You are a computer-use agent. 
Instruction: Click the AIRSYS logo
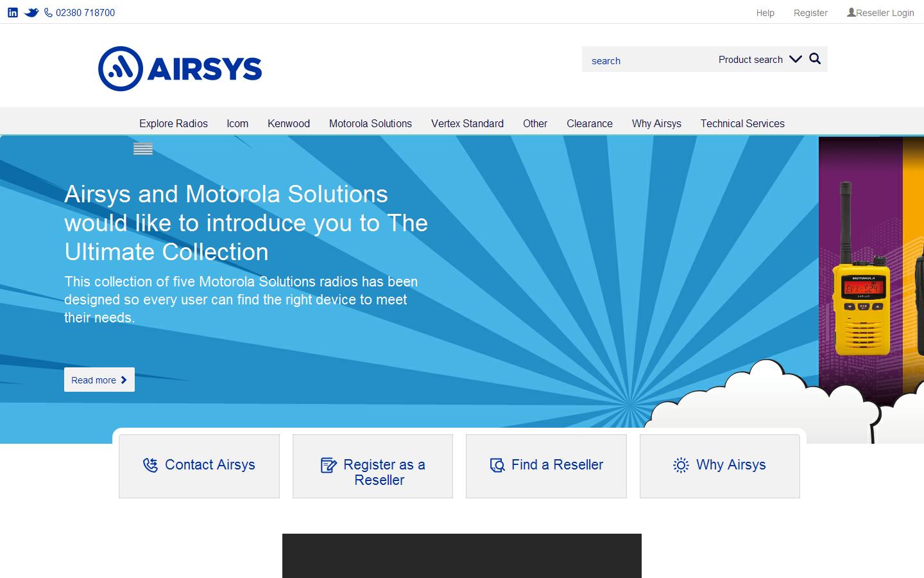(180, 67)
